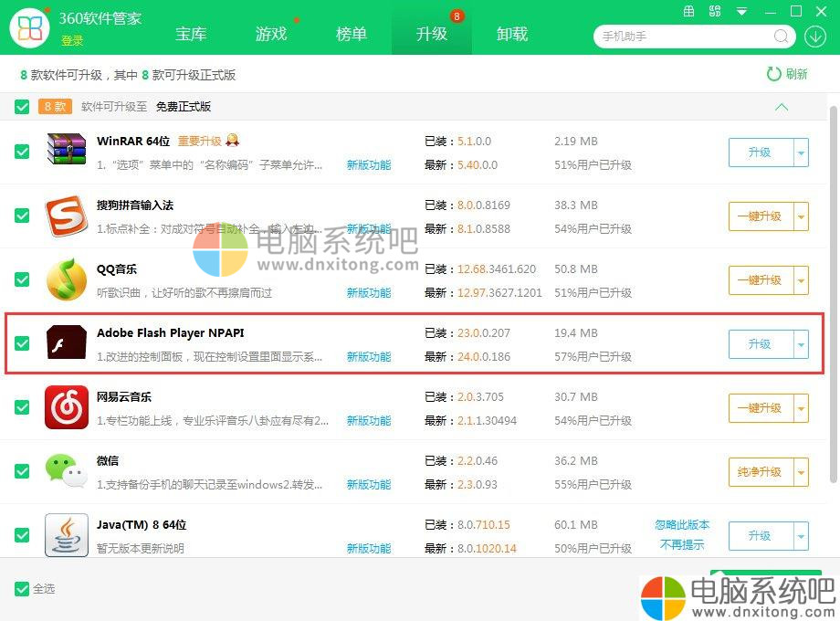Uncheck the WinRAR 64位 checkbox
This screenshot has width=840, height=621.
tap(22, 152)
